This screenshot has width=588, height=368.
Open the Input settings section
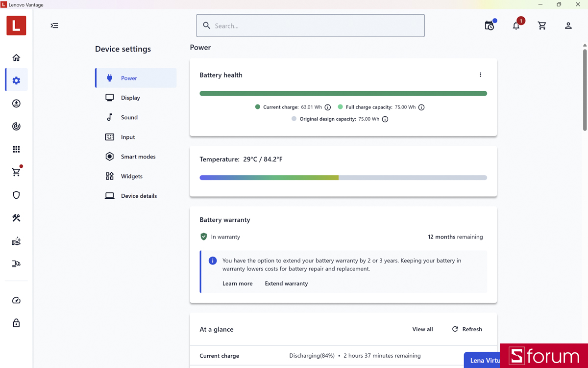(136, 137)
